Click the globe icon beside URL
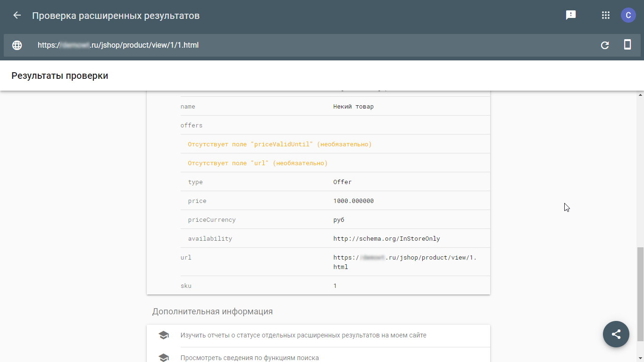Screen dimensions: 644x362 [17, 45]
